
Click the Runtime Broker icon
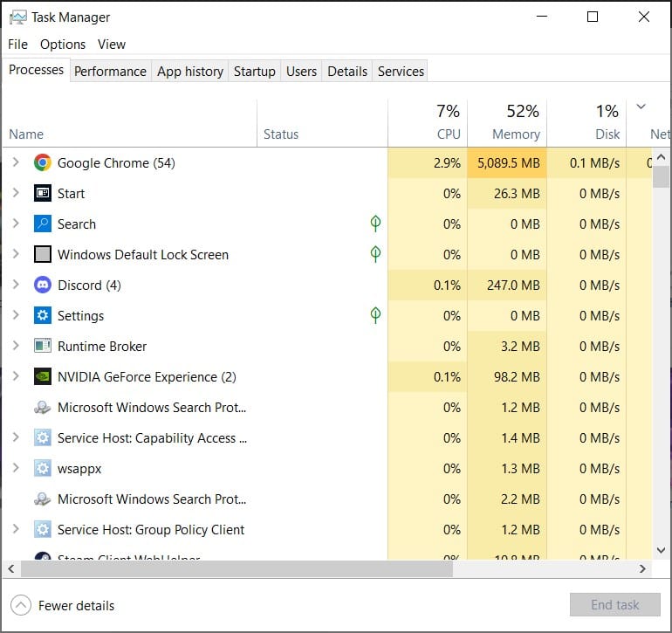(43, 346)
